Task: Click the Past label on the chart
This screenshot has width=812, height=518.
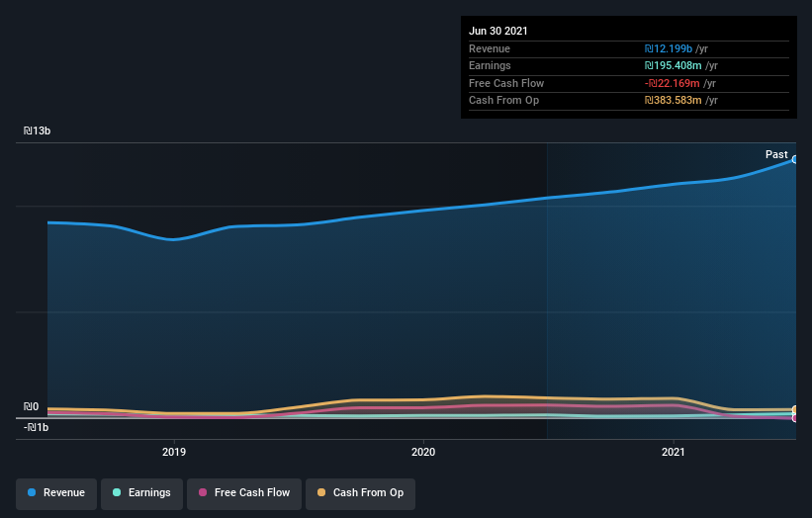Action: (776, 154)
